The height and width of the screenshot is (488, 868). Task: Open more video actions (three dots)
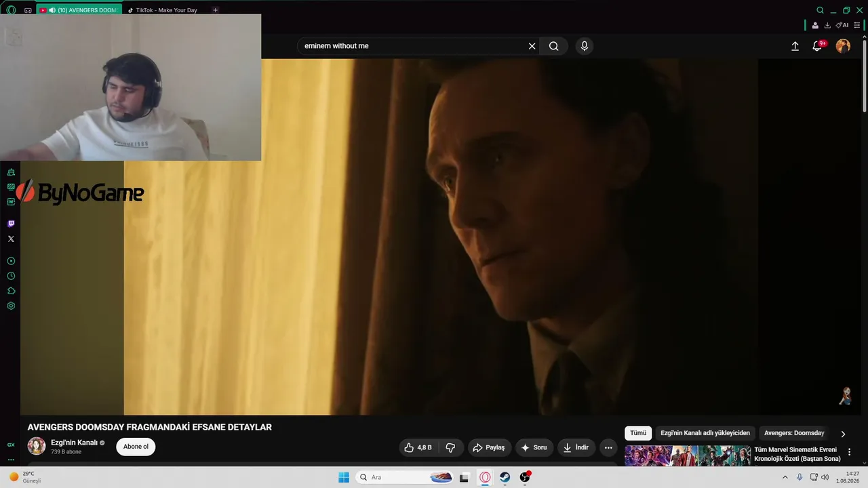point(608,447)
